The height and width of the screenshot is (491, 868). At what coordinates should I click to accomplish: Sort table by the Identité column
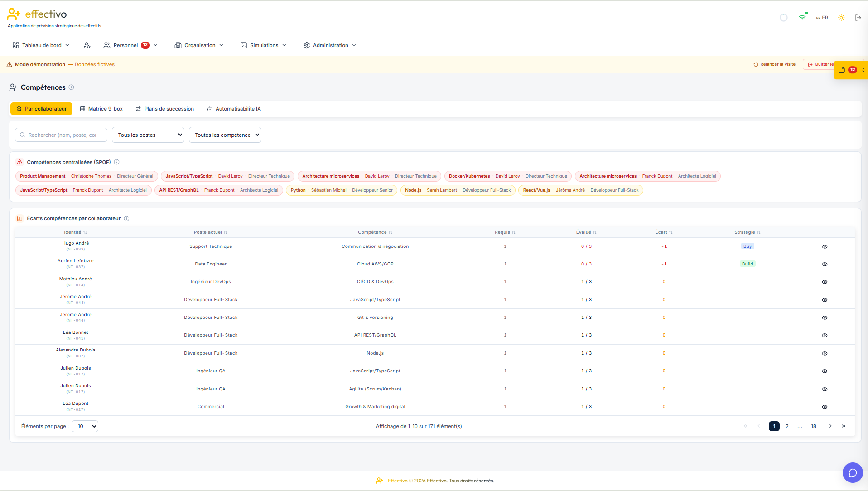[x=76, y=232]
